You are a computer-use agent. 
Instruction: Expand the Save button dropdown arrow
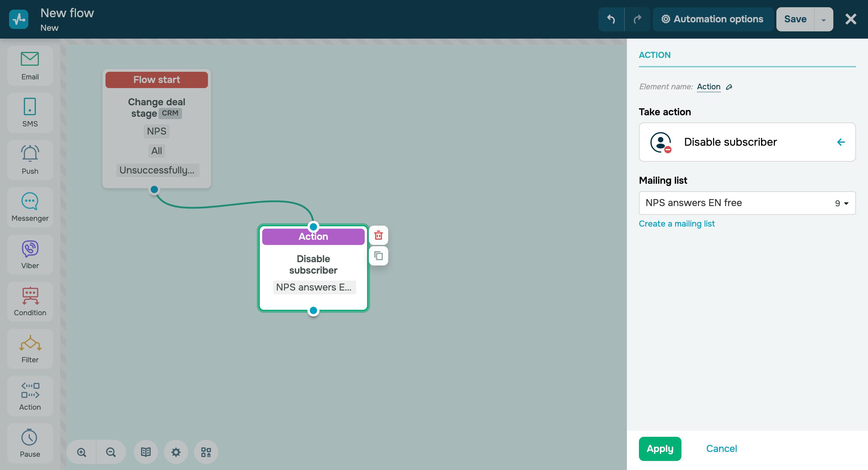click(823, 19)
